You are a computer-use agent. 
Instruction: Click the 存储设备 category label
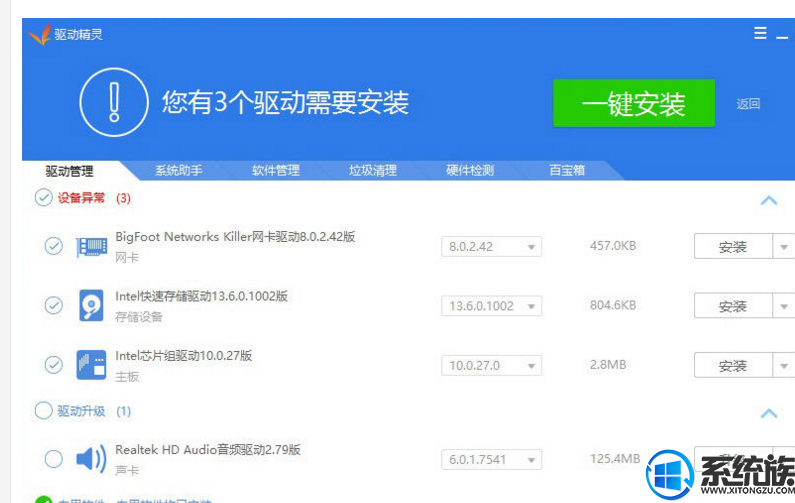138,317
